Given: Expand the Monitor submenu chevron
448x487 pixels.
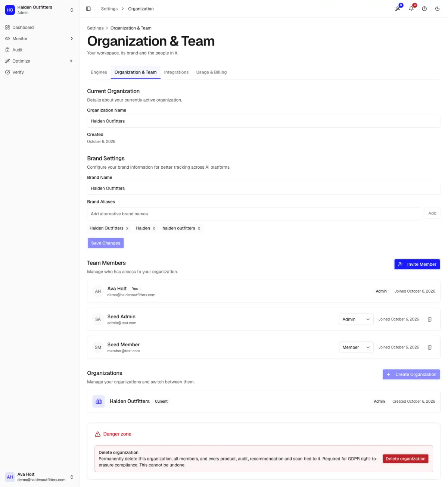Looking at the screenshot, I should [72, 38].
